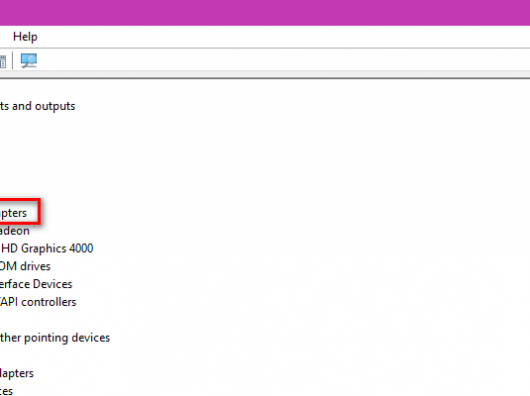Click the Scan for hardware changes icon

[x=29, y=61]
